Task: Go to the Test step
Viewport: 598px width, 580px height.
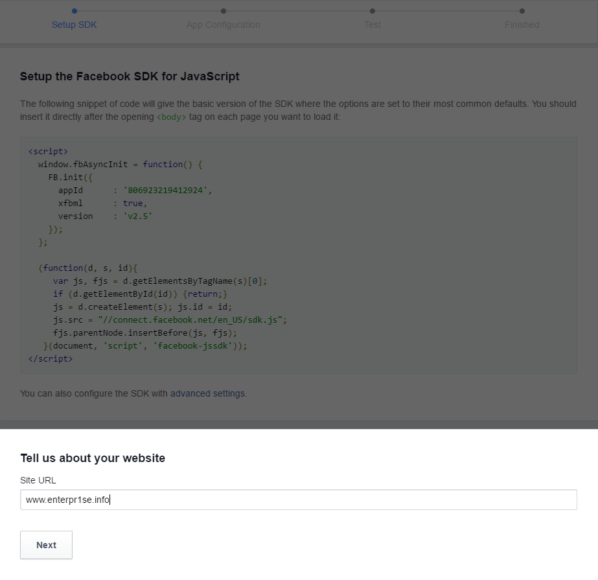Action: [372, 25]
